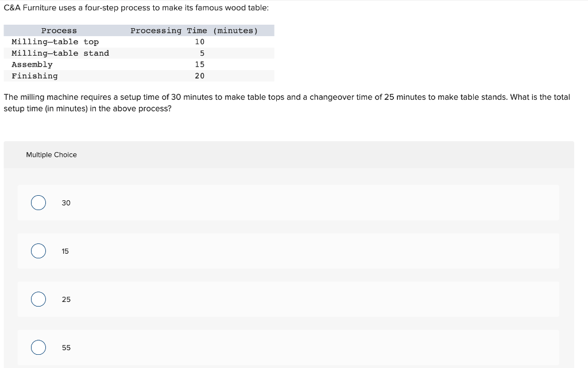
Task: Click the Assembly row in the table
Action: tap(139, 64)
